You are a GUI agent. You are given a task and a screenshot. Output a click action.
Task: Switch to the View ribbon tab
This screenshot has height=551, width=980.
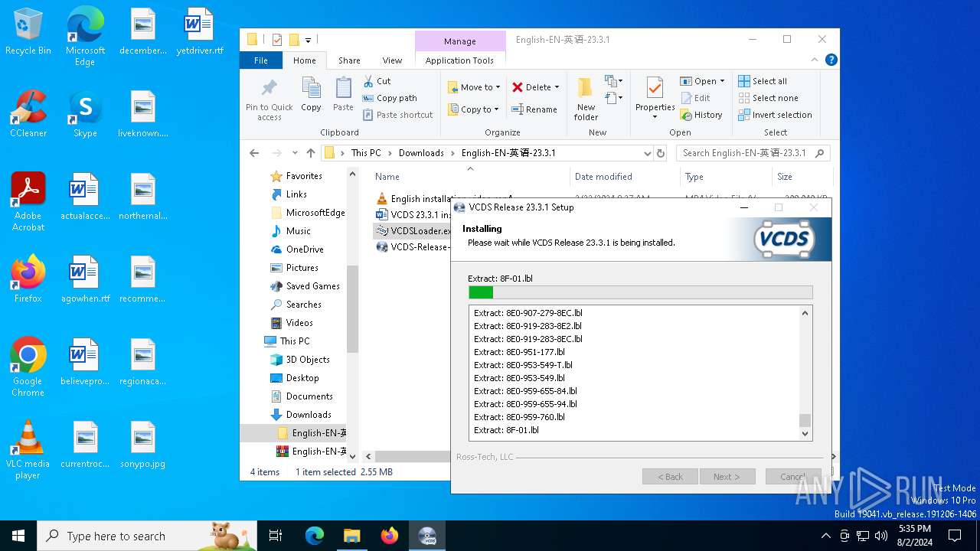click(x=392, y=60)
